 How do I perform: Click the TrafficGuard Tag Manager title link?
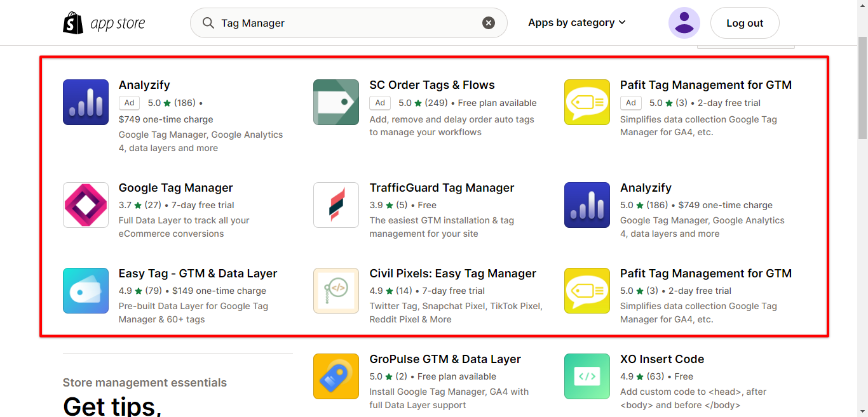tap(442, 188)
